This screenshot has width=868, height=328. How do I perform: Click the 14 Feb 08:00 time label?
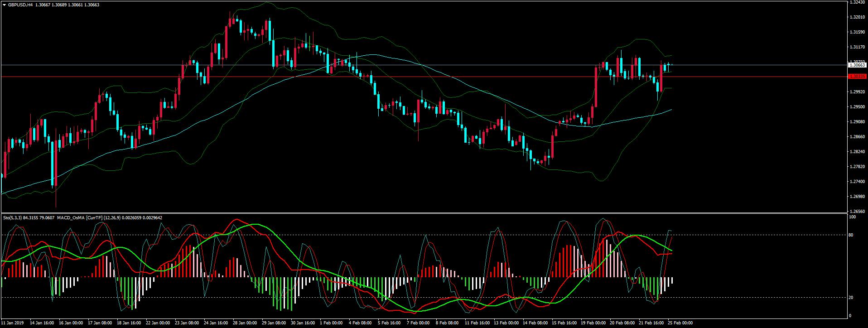(535, 323)
